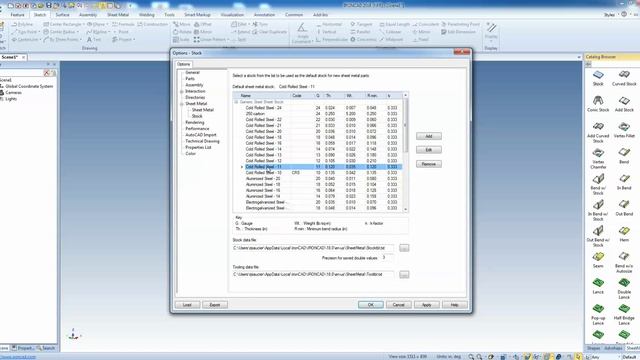The image size is (640, 360).
Task: Pick the Double Lance catalog icon
Action: pyautogui.click(x=624, y=283)
